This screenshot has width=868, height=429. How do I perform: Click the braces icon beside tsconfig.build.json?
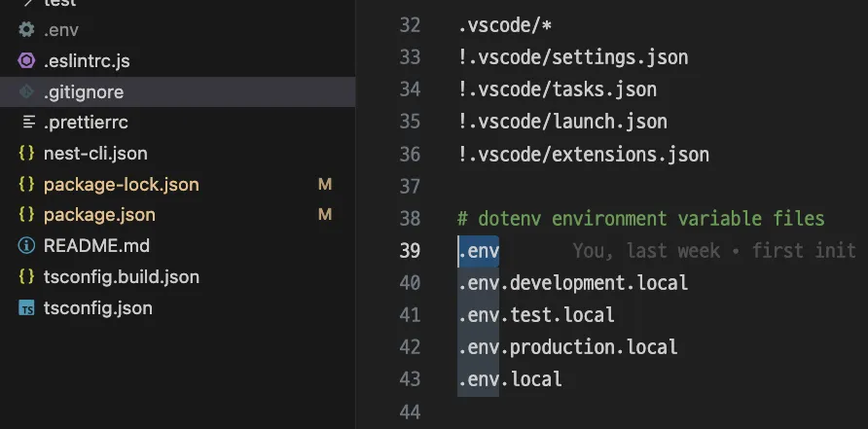tap(26, 277)
